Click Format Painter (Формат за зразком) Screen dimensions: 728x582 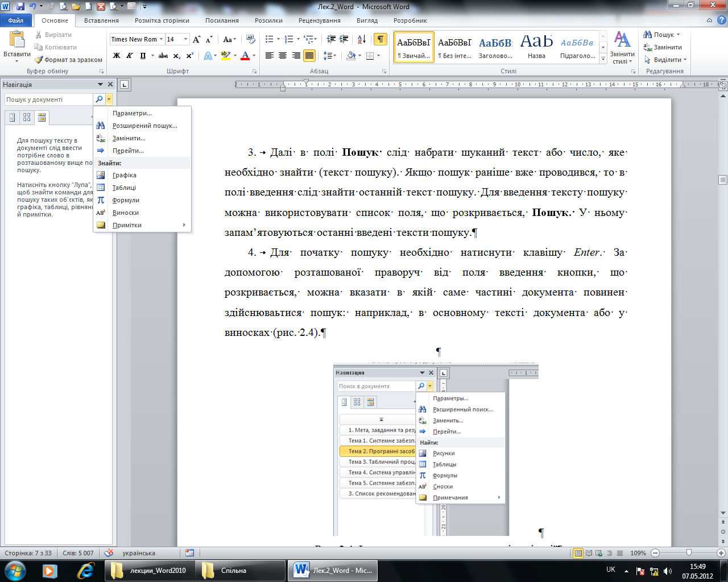(x=68, y=60)
